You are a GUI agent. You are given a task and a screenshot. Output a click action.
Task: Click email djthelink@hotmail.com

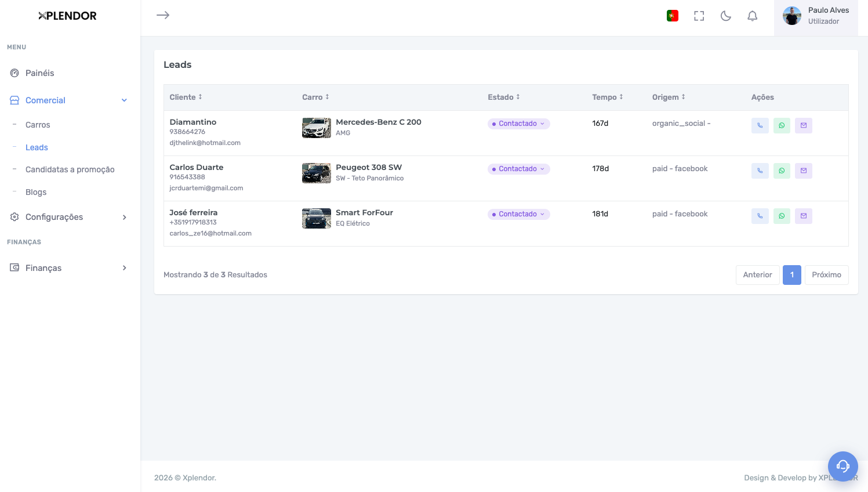[205, 143]
